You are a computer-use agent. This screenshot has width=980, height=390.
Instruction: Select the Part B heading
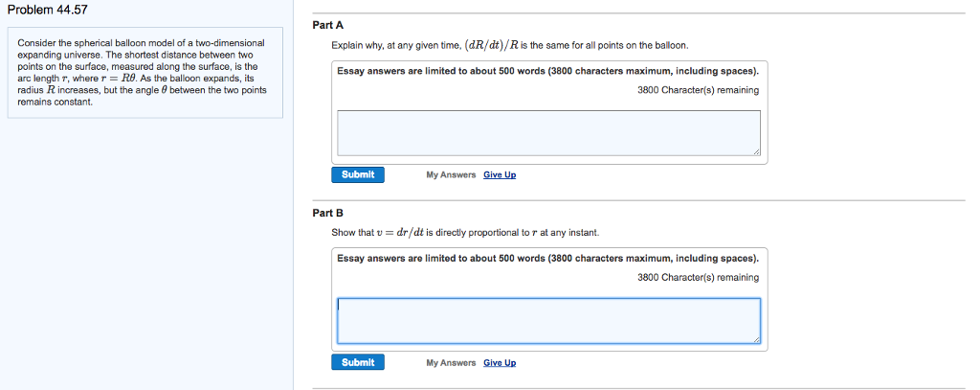click(327, 213)
